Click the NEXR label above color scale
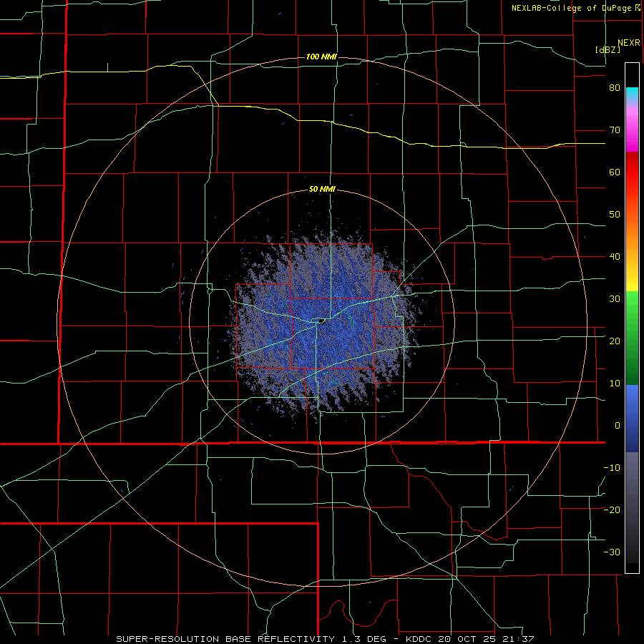The height and width of the screenshot is (644, 644). pyautogui.click(x=628, y=43)
